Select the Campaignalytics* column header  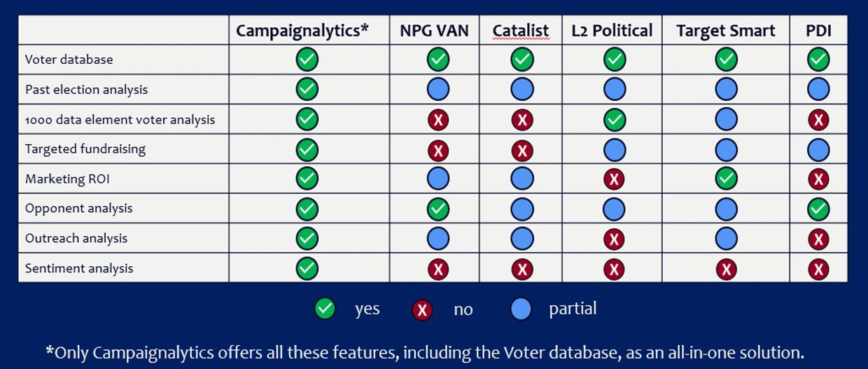(302, 31)
